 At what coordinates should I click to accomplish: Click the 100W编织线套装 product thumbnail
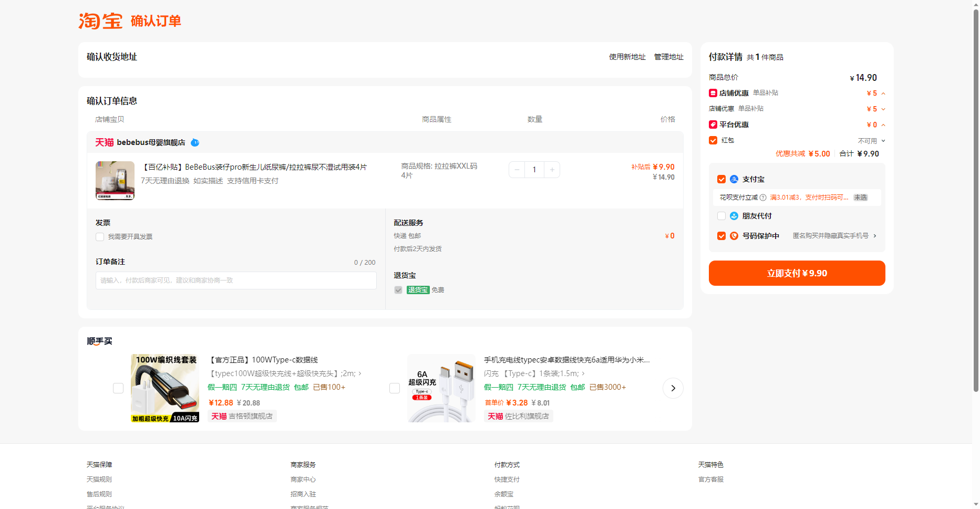pyautogui.click(x=165, y=388)
